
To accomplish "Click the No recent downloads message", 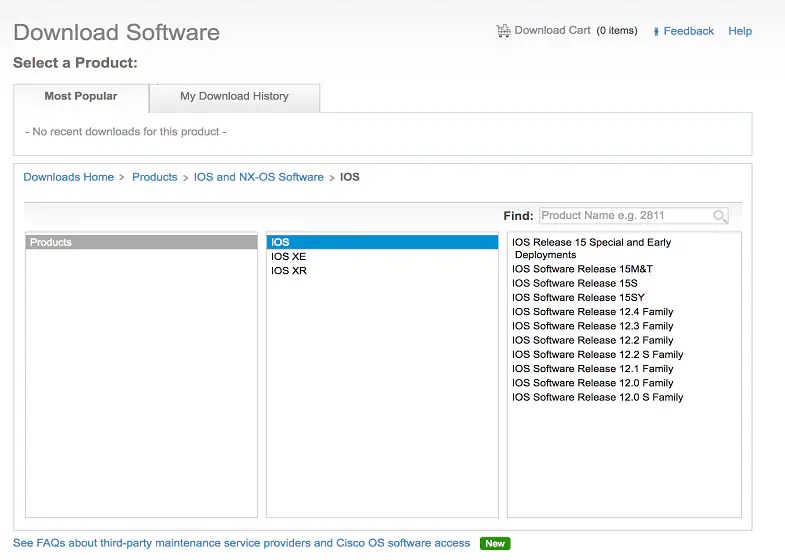I will coord(126,132).
